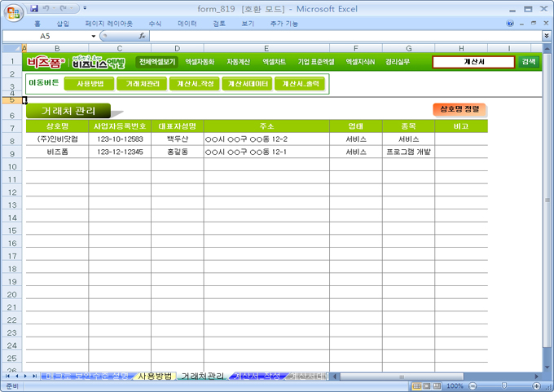Screen dimensions: 554x392
Task: Click the Save icon in Quick Access toolbar
Action: tap(35, 8)
